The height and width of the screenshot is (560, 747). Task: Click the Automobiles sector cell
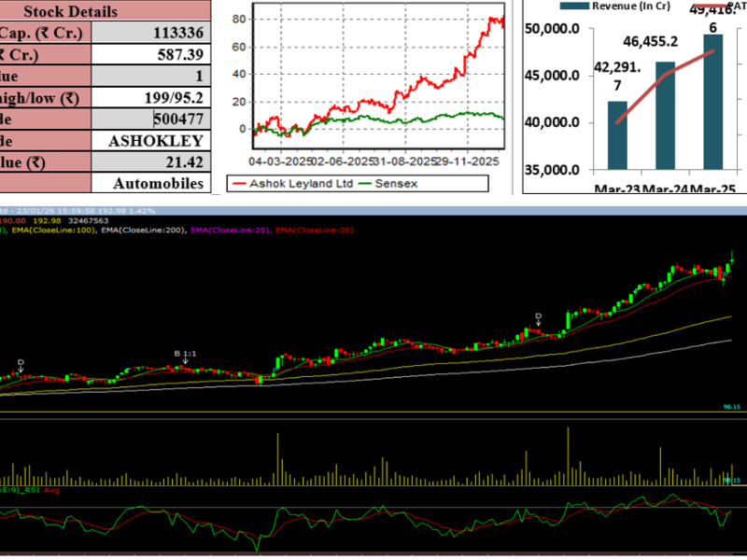coord(158,184)
